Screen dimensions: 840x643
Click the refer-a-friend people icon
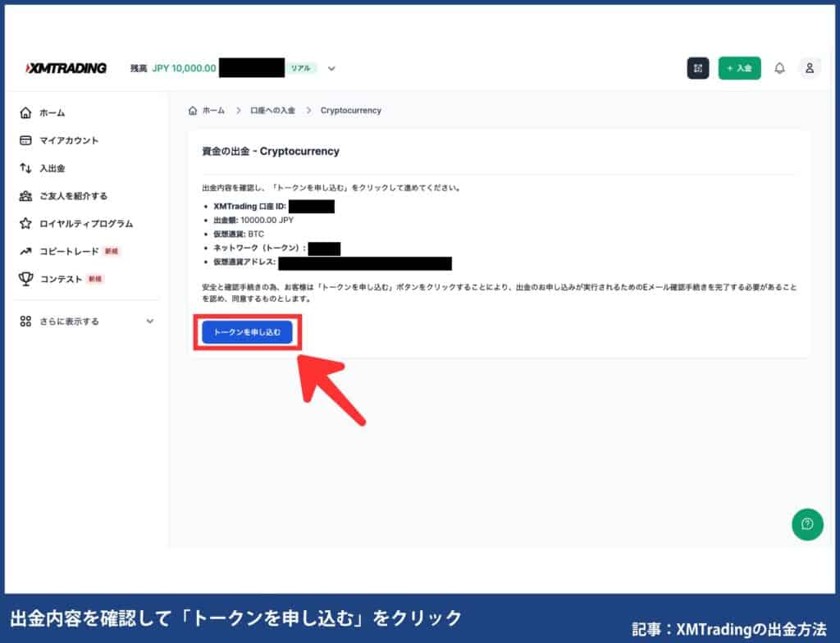pyautogui.click(x=25, y=196)
